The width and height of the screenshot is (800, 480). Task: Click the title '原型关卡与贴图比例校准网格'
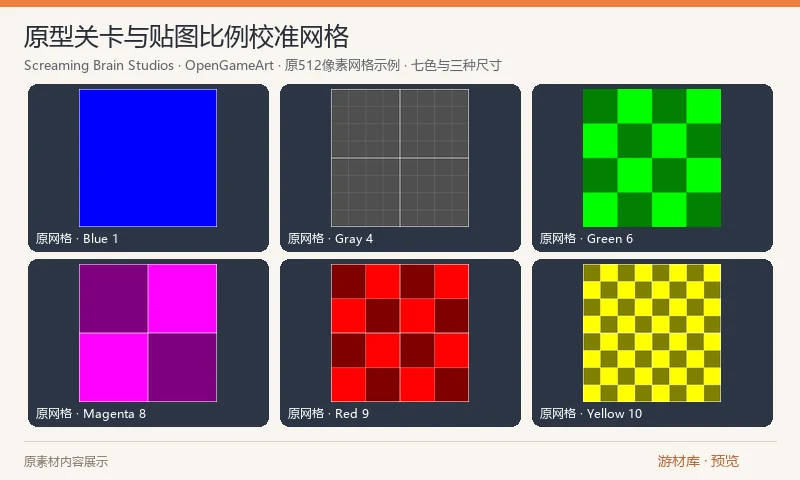coord(186,37)
